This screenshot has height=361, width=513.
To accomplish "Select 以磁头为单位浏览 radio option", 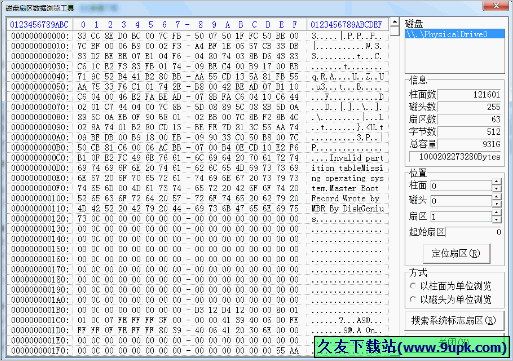I will [x=451, y=300].
